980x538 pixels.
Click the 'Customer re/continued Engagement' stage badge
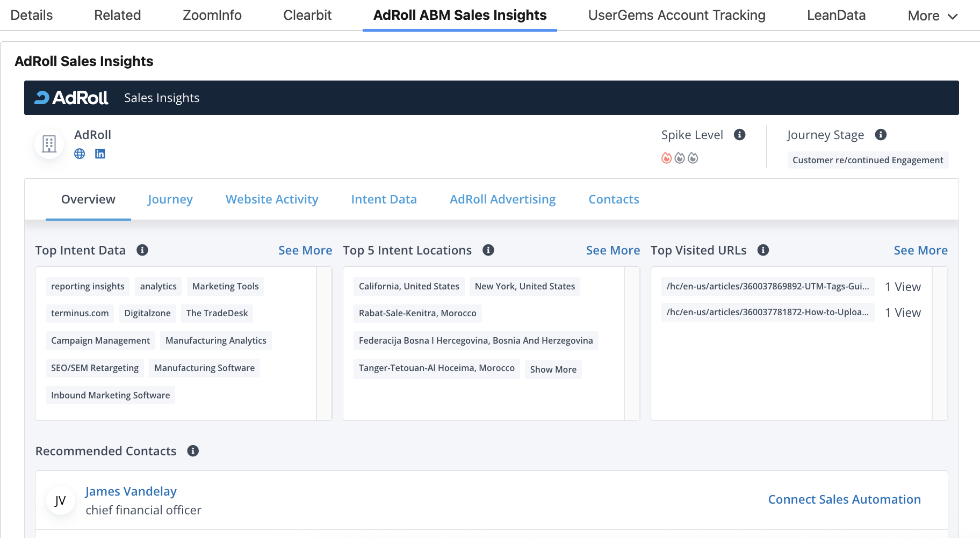[x=868, y=160]
